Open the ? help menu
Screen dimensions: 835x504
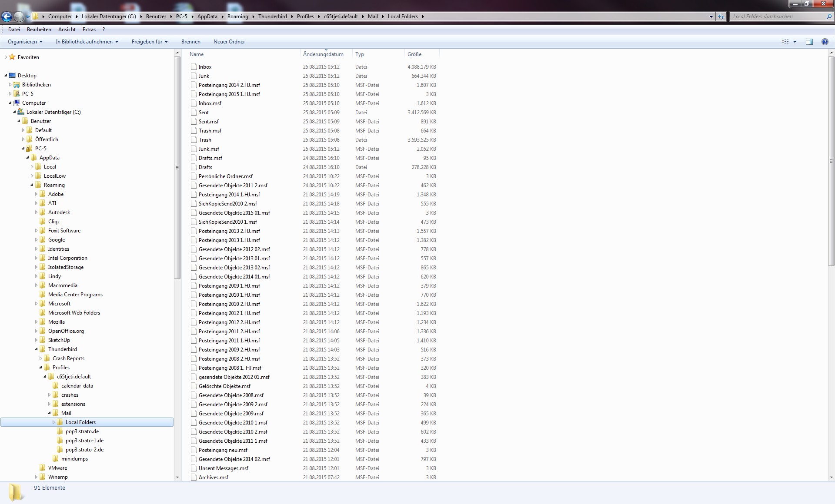coord(104,30)
